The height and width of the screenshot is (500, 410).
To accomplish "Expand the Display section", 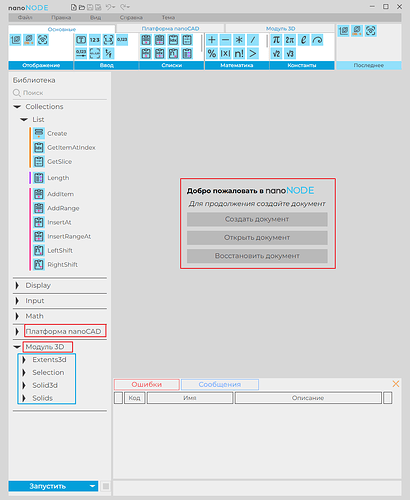I will click(x=17, y=285).
